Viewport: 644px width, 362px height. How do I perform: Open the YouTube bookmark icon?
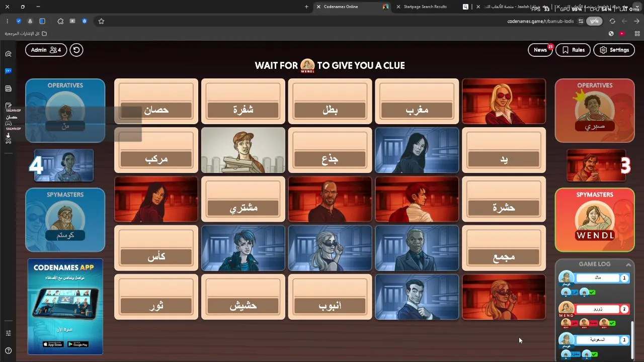pyautogui.click(x=622, y=34)
